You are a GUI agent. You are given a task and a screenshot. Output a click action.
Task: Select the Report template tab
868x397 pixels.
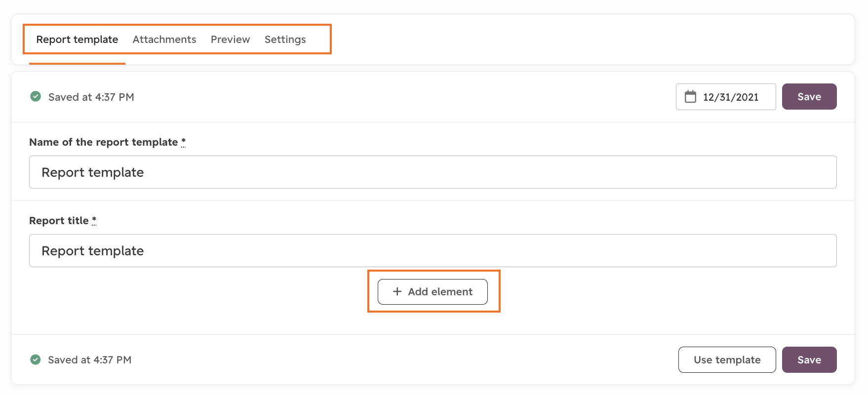77,40
